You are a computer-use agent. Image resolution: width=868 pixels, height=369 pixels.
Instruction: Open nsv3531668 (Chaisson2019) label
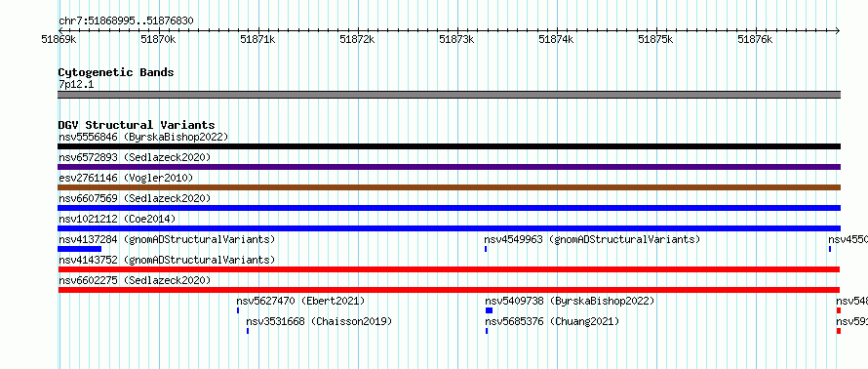(319, 321)
